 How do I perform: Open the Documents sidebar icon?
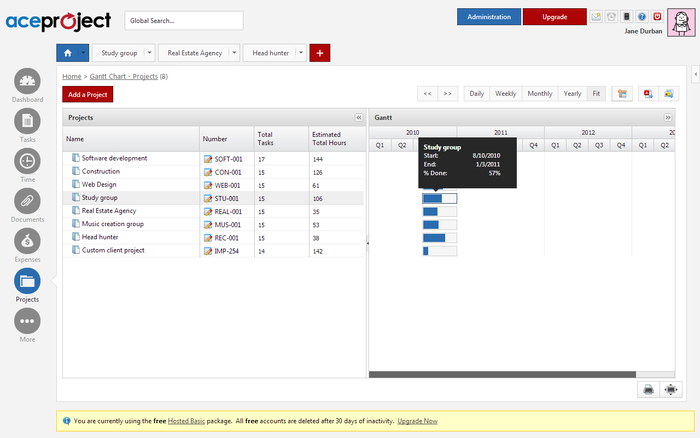tap(27, 202)
